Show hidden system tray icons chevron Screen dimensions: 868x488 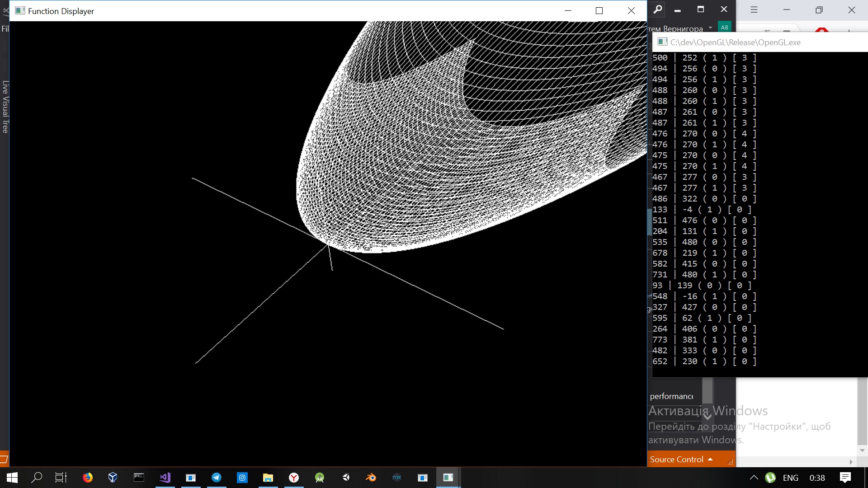tap(754, 478)
